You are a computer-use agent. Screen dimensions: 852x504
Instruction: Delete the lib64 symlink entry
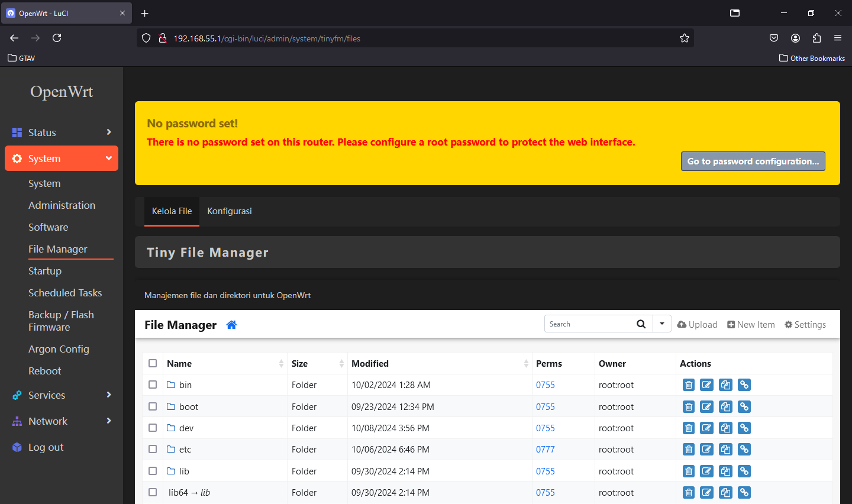(689, 493)
